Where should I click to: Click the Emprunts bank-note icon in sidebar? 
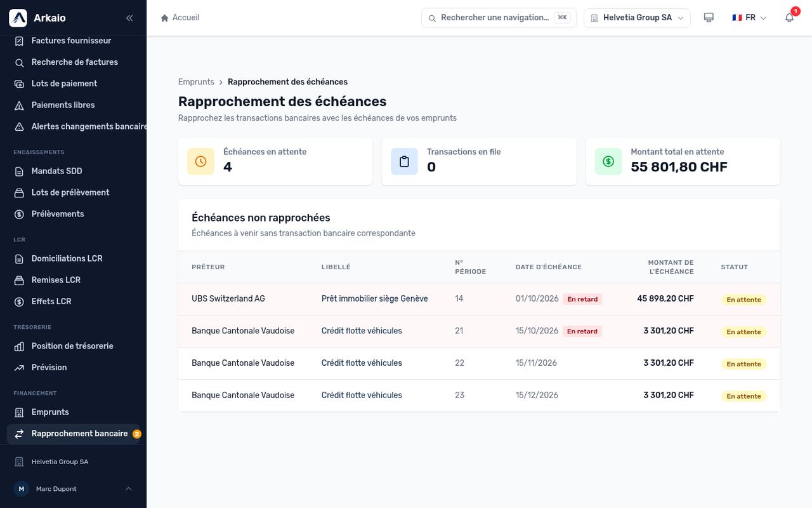19,412
